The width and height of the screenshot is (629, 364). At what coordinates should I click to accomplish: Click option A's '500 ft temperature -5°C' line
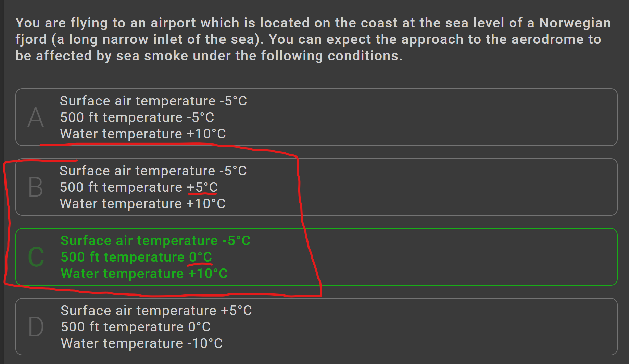point(137,117)
